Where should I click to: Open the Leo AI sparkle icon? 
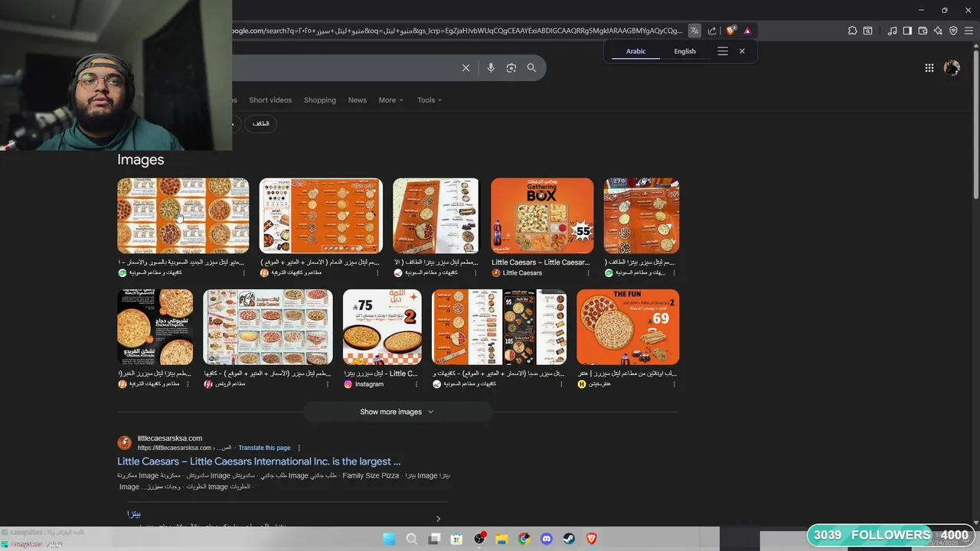pos(938,31)
